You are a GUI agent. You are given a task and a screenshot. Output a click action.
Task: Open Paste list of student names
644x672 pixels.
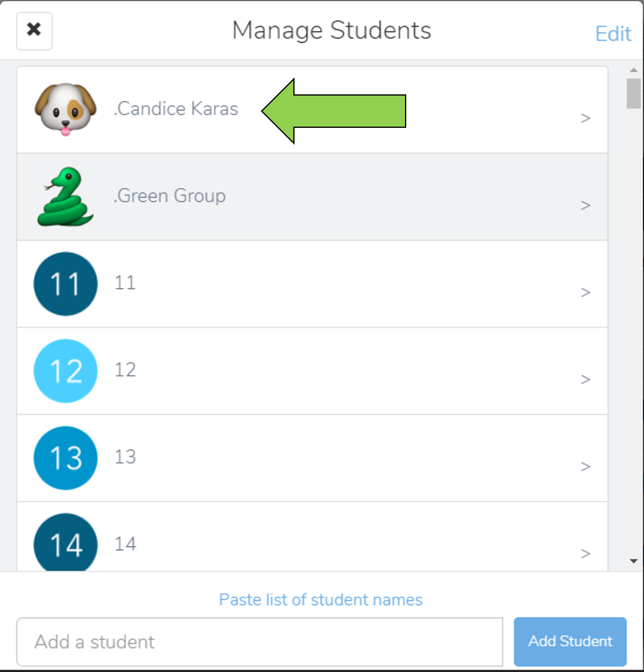(321, 600)
